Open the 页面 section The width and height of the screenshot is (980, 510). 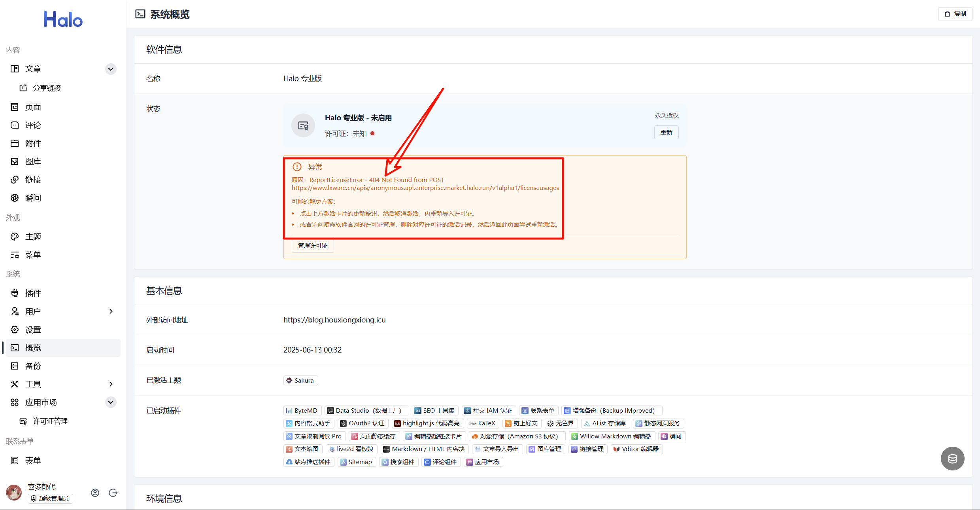pyautogui.click(x=33, y=107)
